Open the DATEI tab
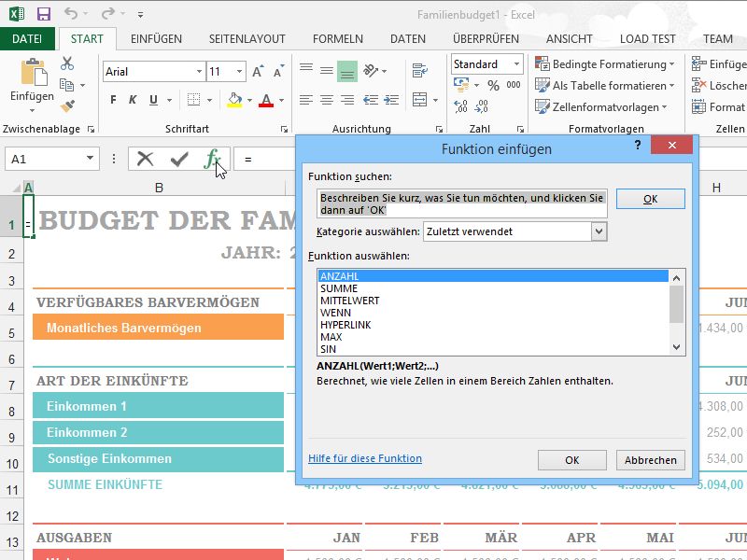Image resolution: width=747 pixels, height=560 pixels. (x=27, y=39)
